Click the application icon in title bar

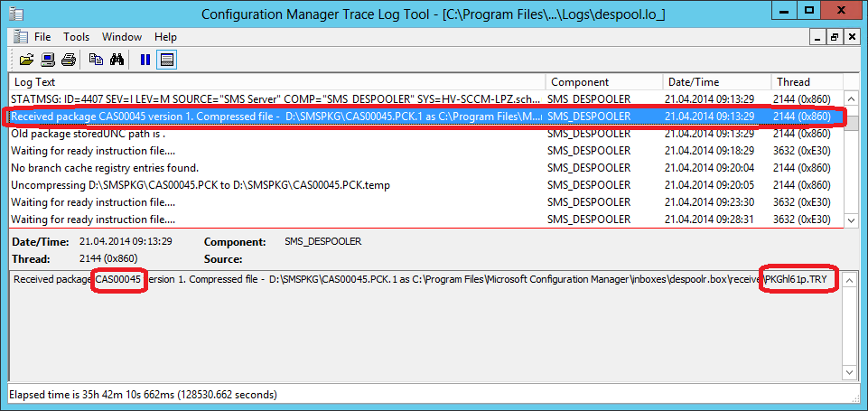point(16,14)
